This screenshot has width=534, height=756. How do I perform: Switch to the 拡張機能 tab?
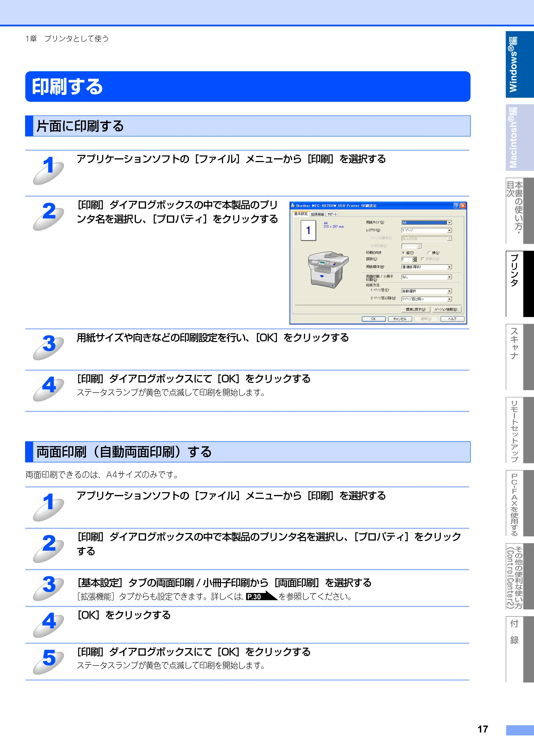click(317, 214)
